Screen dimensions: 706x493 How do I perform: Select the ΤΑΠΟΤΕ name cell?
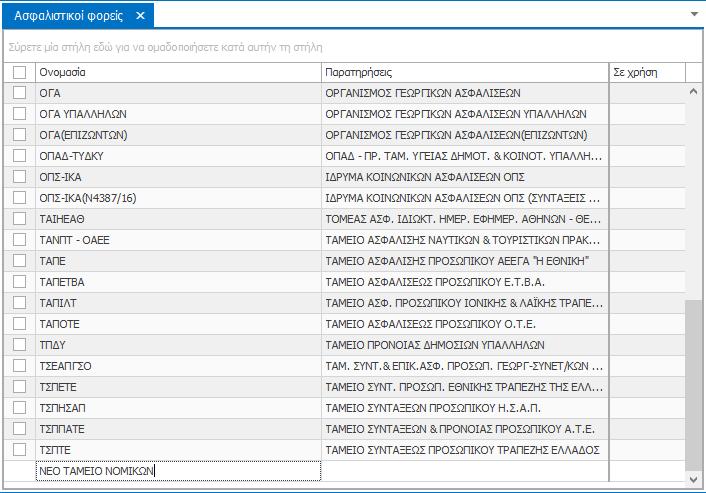178,324
